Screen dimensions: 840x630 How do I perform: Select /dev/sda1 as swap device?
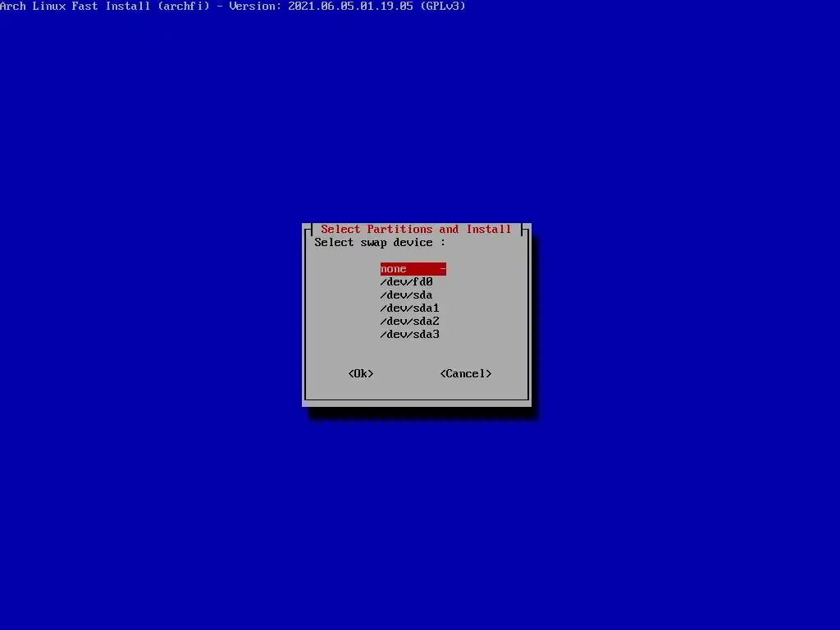(x=410, y=308)
